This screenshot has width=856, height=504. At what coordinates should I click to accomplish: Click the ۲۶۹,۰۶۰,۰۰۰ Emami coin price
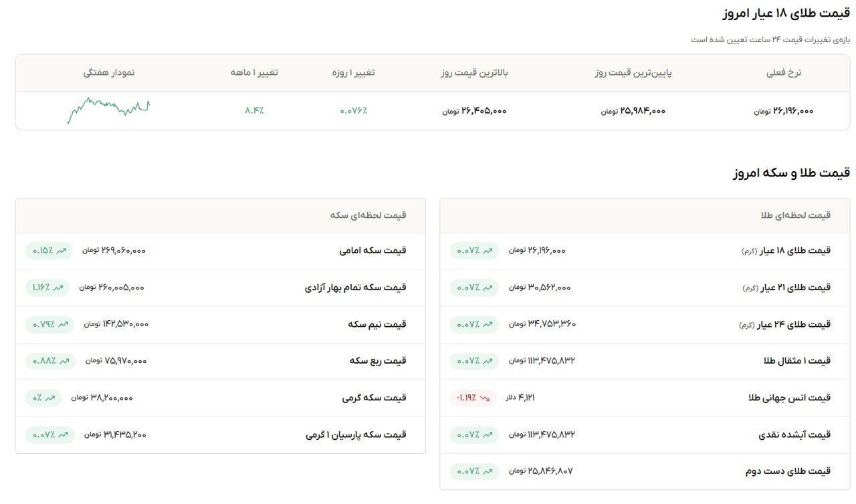tap(124, 251)
